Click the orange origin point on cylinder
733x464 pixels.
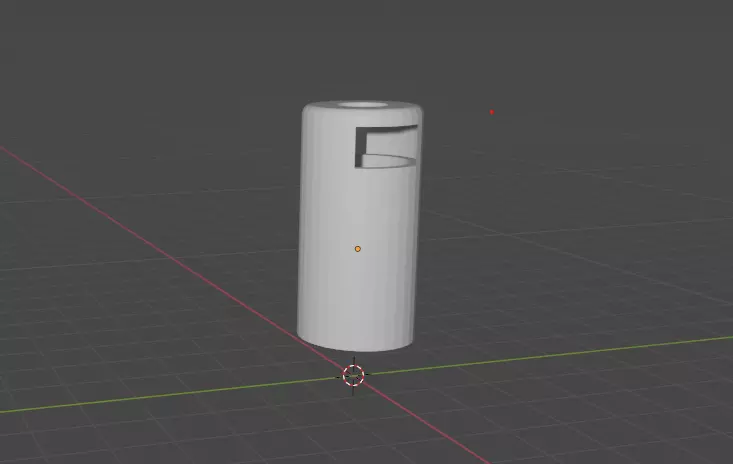coord(358,249)
